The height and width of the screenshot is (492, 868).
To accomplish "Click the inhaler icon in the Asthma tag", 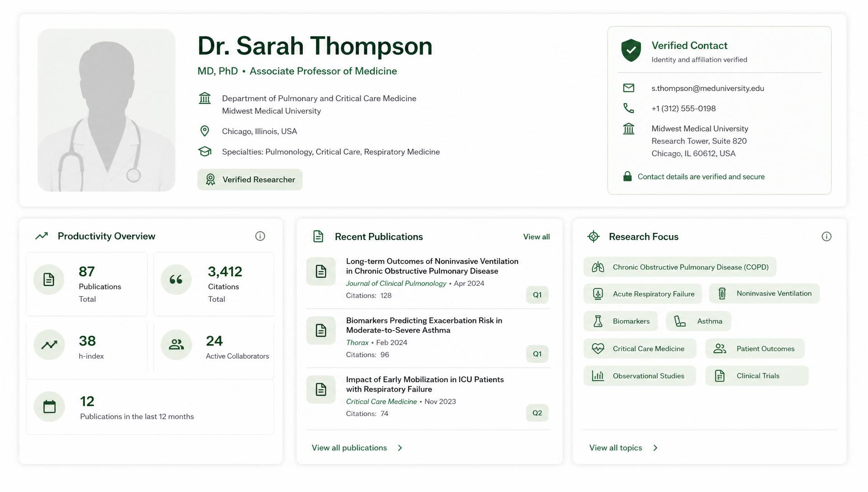I will [x=680, y=321].
